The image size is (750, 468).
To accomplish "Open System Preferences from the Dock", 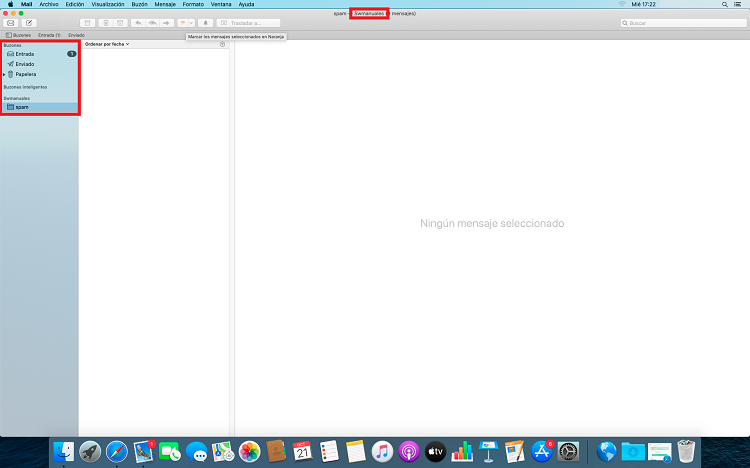I will (568, 451).
